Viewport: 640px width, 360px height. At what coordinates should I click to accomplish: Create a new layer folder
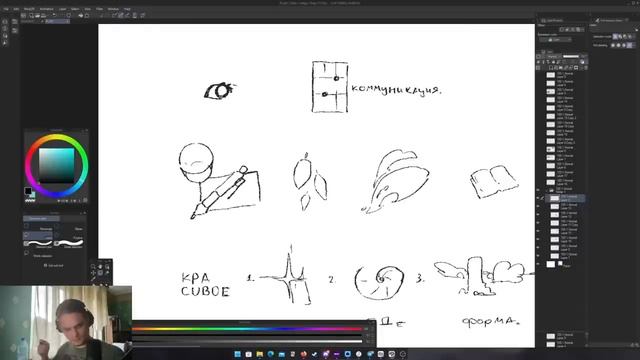click(x=561, y=68)
